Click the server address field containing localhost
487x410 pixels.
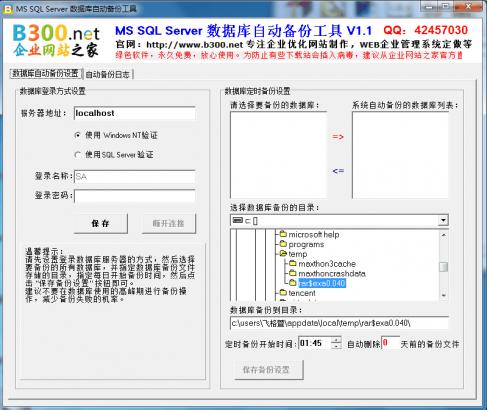click(135, 113)
